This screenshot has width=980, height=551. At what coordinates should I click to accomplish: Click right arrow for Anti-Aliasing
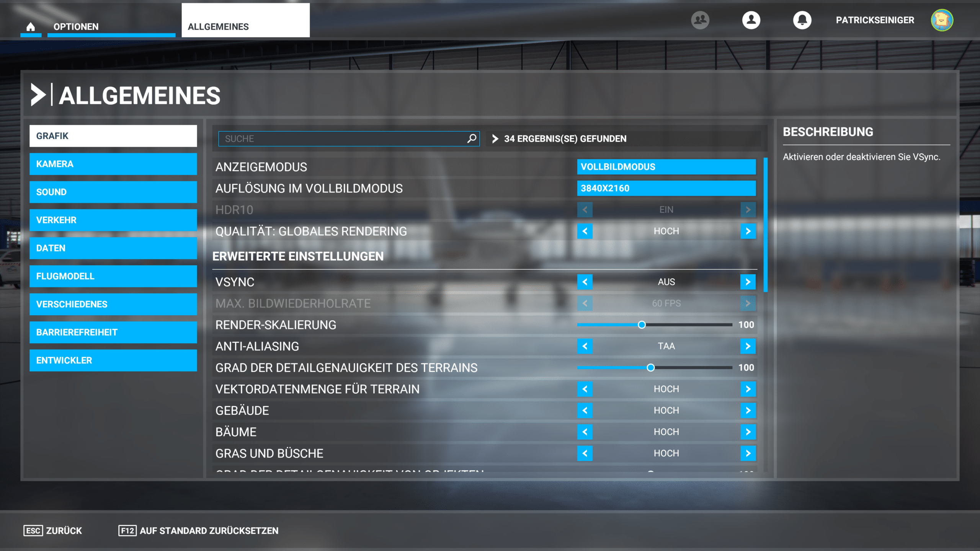click(x=748, y=346)
